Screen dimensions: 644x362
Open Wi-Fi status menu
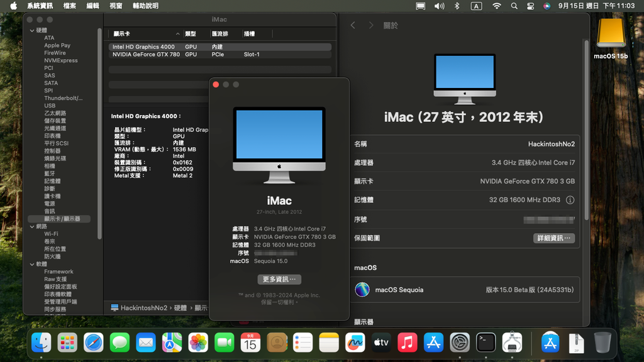(x=497, y=6)
